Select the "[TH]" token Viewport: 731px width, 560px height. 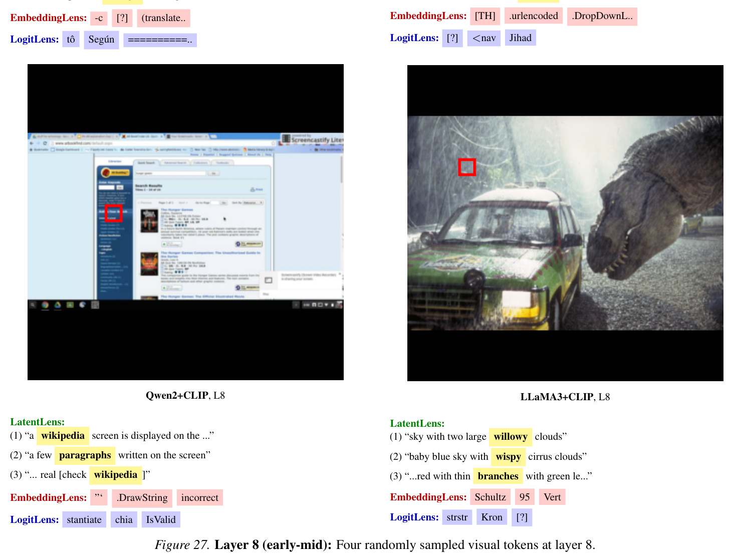pyautogui.click(x=485, y=16)
